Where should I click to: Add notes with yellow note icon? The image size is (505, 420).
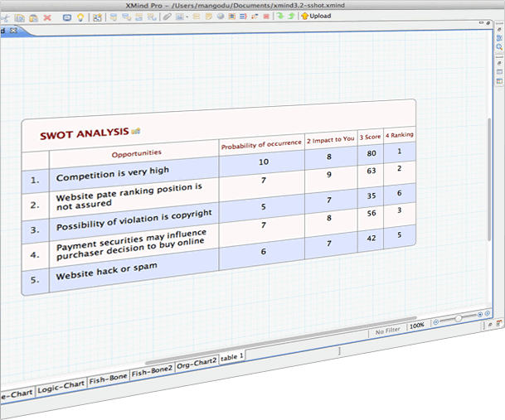209,17
